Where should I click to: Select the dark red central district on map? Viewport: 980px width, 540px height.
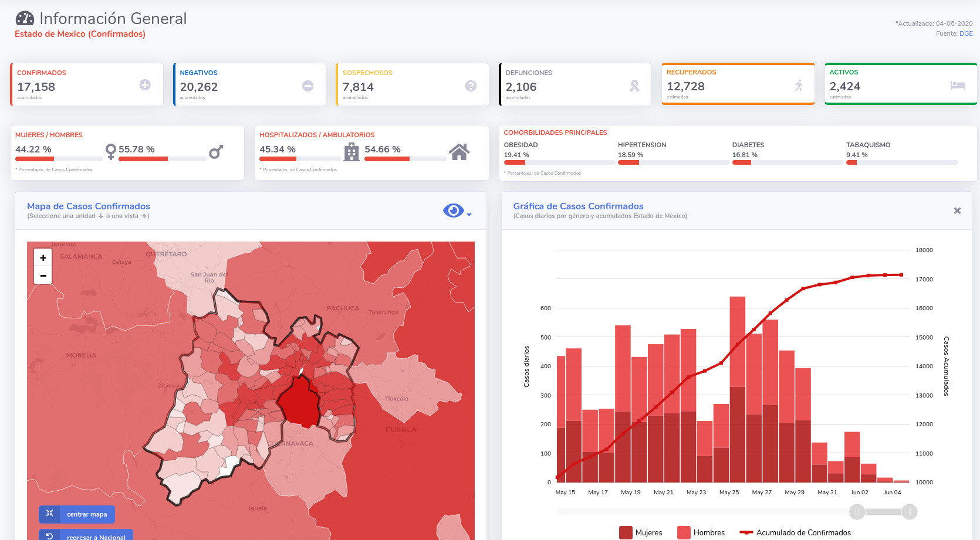pyautogui.click(x=299, y=402)
